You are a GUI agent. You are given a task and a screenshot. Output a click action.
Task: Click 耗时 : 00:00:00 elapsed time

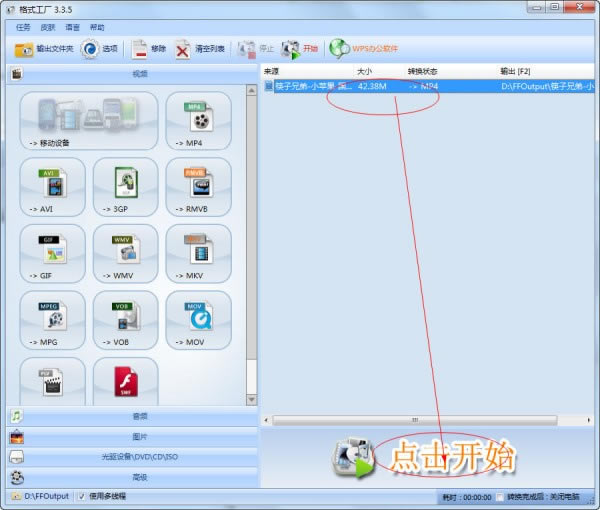pyautogui.click(x=467, y=497)
